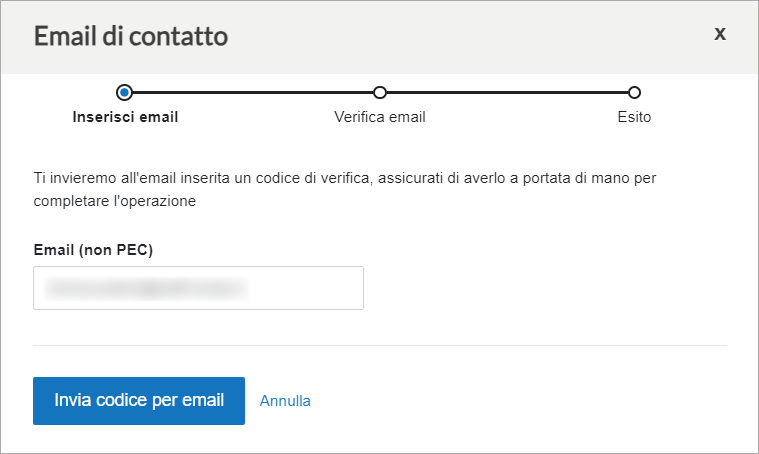Viewport: 759px width, 454px height.
Task: Click the Verifica email step circle
Action: click(380, 92)
